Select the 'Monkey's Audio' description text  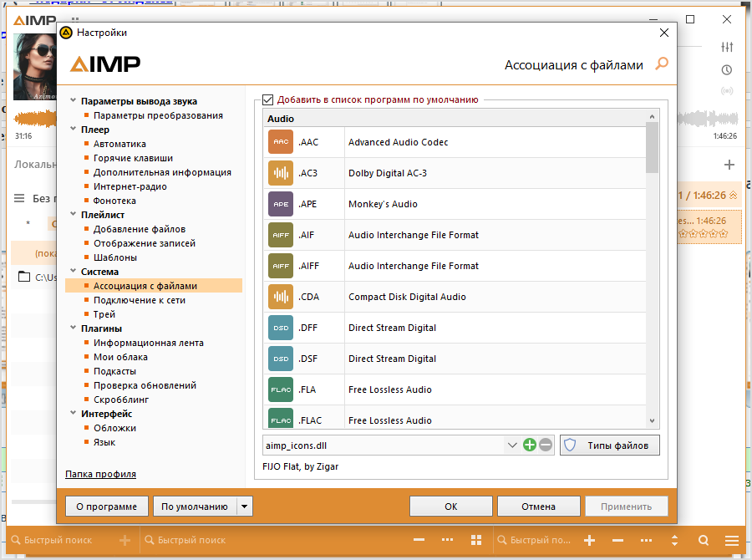point(383,204)
